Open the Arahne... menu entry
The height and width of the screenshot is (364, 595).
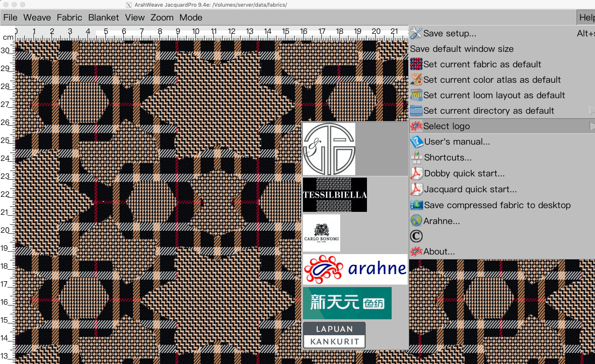(502, 221)
